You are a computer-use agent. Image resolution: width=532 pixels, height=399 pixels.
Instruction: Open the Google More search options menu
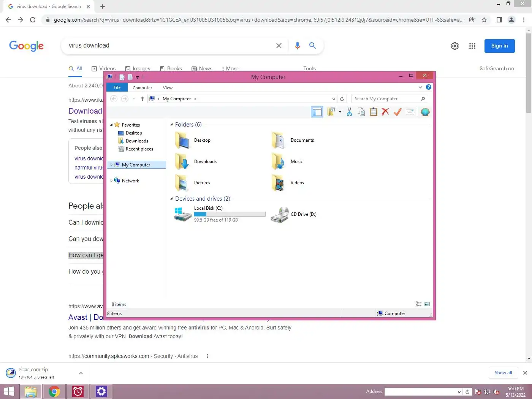(x=230, y=68)
